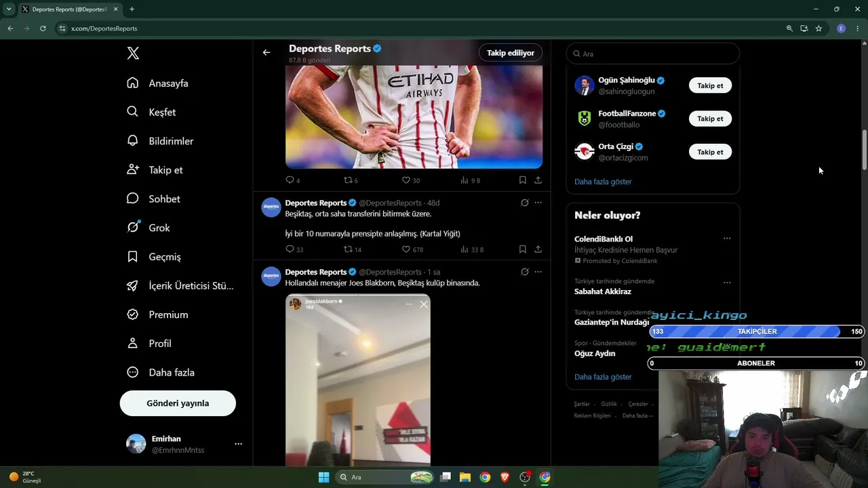
Task: Open more options on Beşiktaş transfer post
Action: (x=538, y=203)
